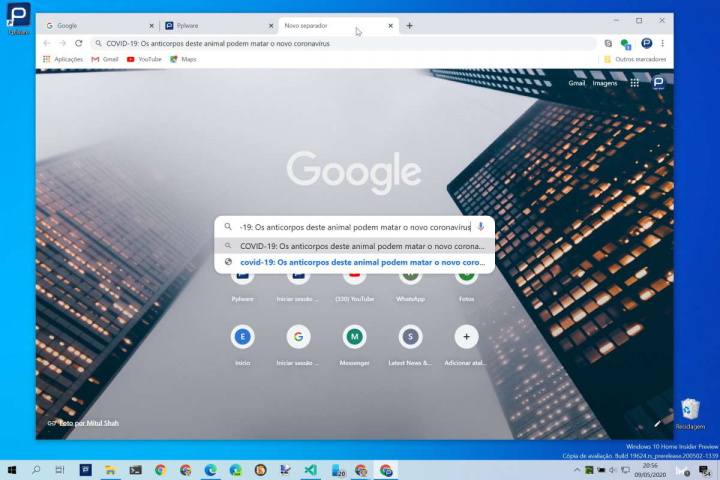Open the Recycle Bin on the desktop
This screenshot has height=480, width=720.
click(690, 409)
